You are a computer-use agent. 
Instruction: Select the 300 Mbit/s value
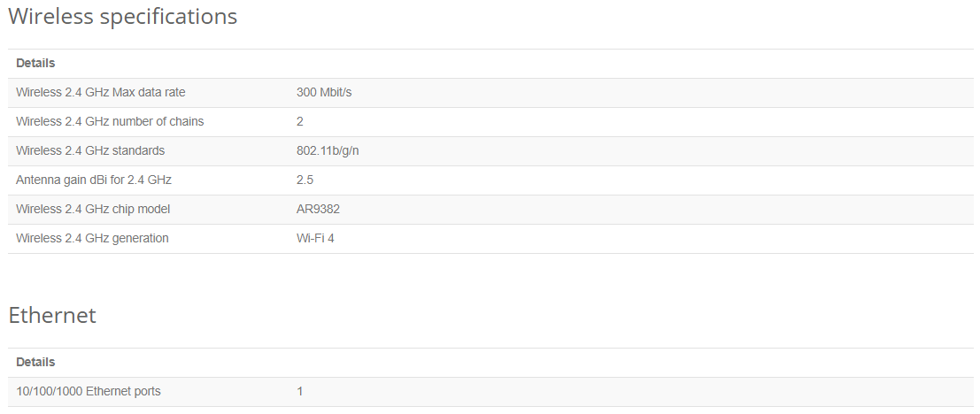click(324, 92)
